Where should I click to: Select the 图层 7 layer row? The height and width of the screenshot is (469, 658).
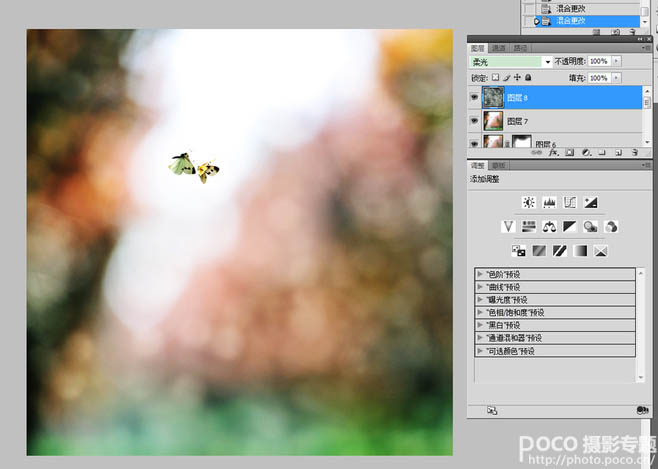coord(555,121)
